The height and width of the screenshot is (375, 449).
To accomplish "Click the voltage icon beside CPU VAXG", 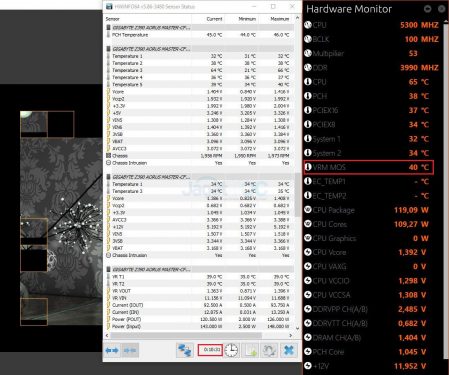I will tap(308, 267).
